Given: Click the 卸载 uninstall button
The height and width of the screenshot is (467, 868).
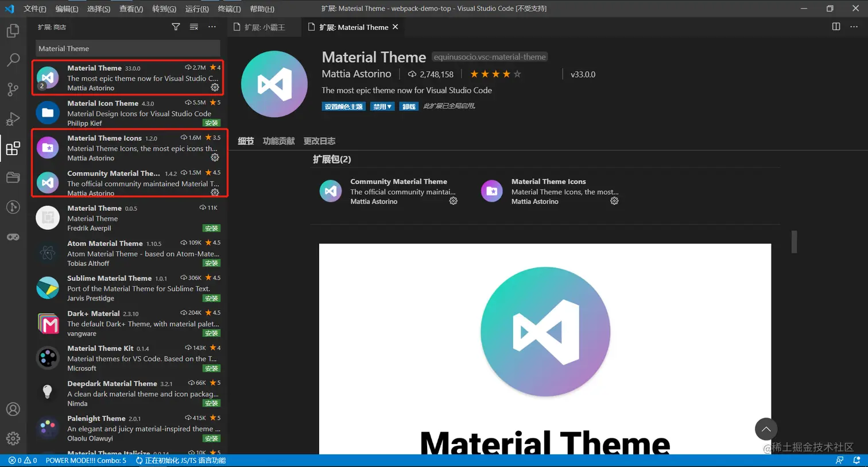Looking at the screenshot, I should [409, 106].
